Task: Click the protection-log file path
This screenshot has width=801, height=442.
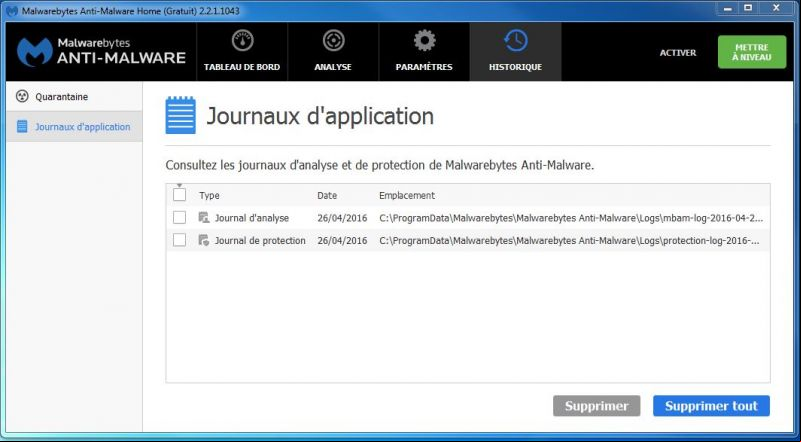Action: click(x=569, y=241)
